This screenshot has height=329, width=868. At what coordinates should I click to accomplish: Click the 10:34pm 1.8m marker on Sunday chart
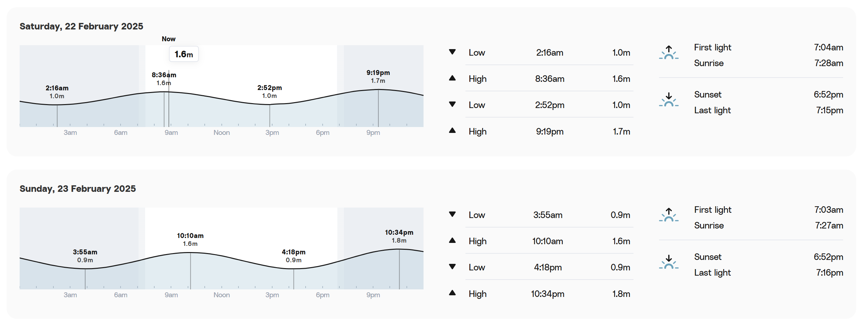pyautogui.click(x=399, y=236)
